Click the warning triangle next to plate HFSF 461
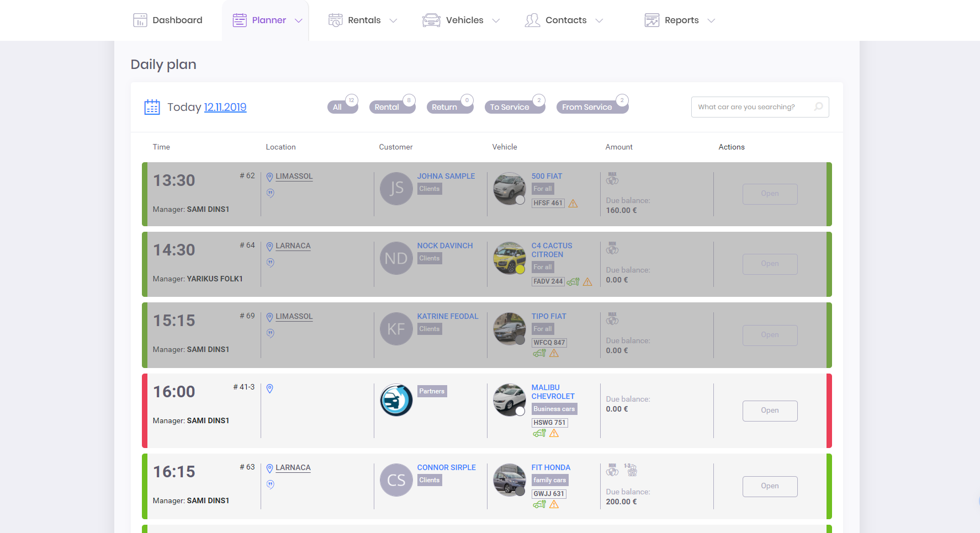Image resolution: width=980 pixels, height=533 pixels. [x=573, y=203]
